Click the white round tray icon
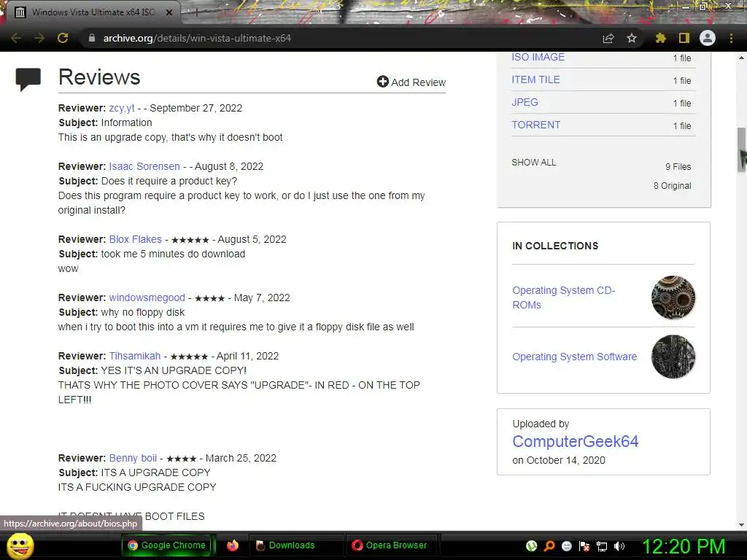This screenshot has width=747, height=560. [567, 546]
